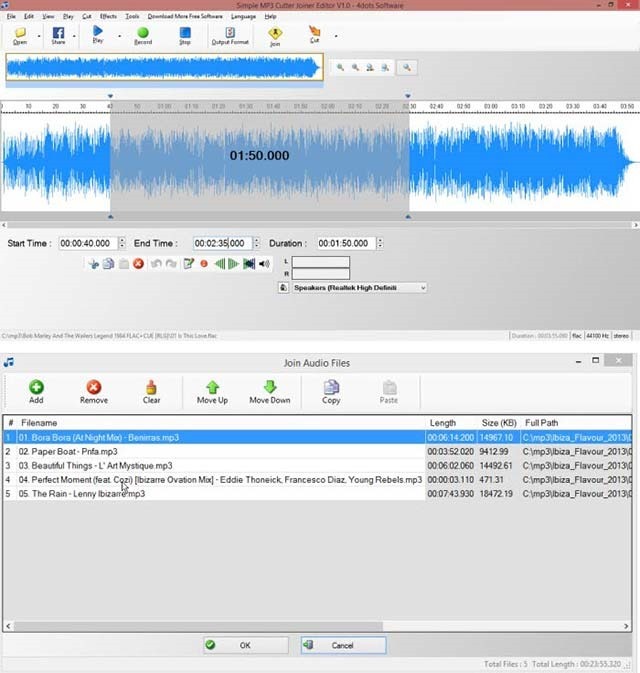640x673 pixels.
Task: Click the selection end marker above the ruler
Action: pyautogui.click(x=408, y=96)
